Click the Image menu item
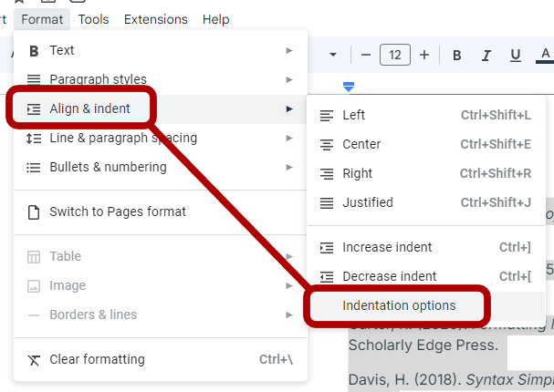The width and height of the screenshot is (554, 392). point(161,285)
